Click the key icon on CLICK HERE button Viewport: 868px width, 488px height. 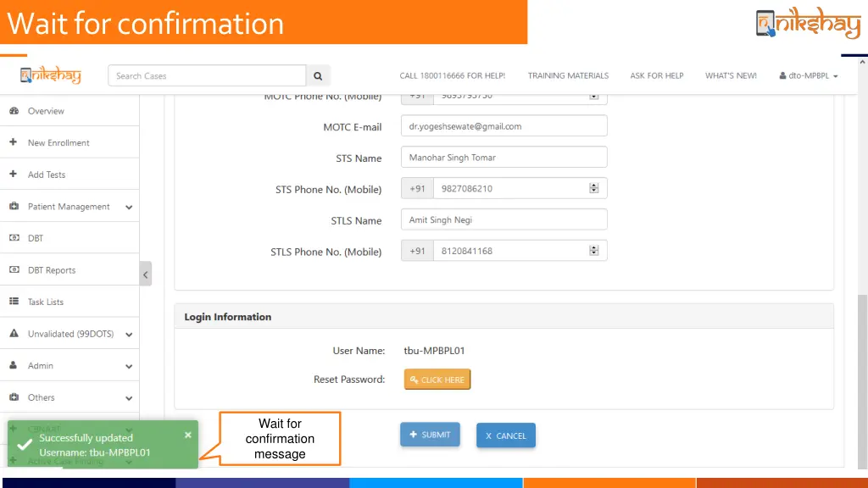(414, 380)
